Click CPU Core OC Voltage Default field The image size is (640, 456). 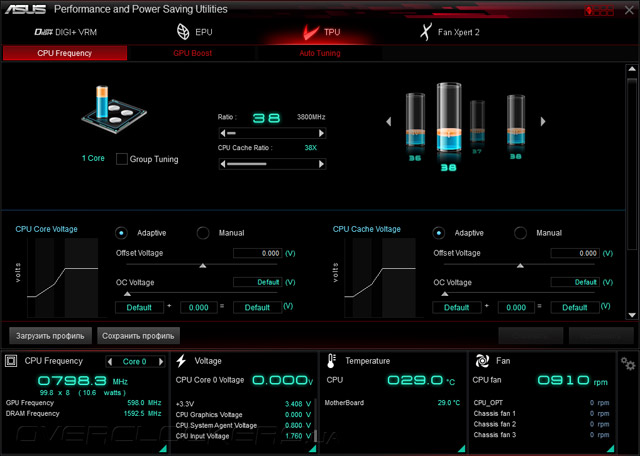(x=257, y=282)
